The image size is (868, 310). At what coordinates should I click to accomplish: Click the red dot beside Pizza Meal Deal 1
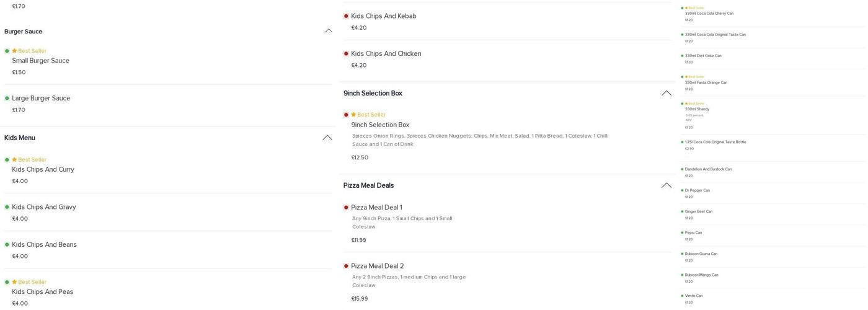346,208
